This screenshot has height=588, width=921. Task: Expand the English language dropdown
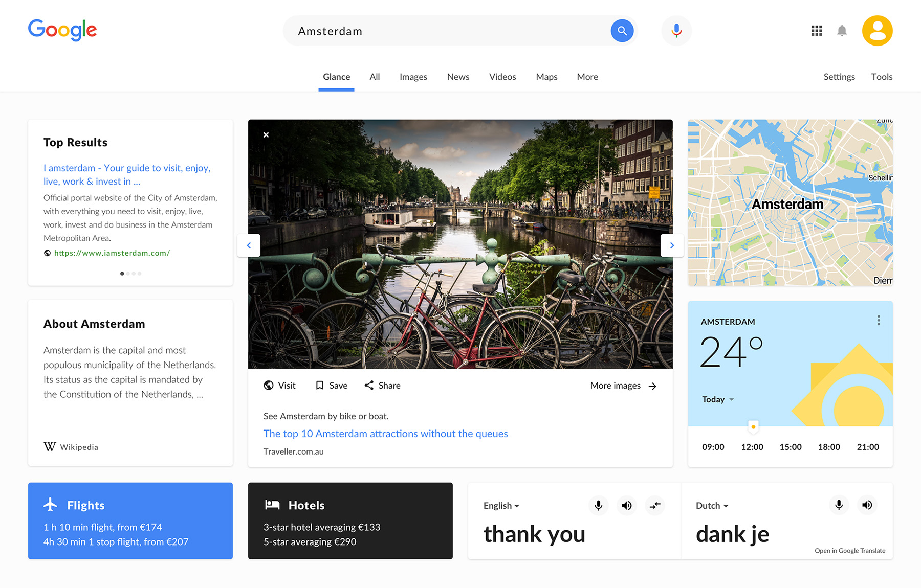501,506
